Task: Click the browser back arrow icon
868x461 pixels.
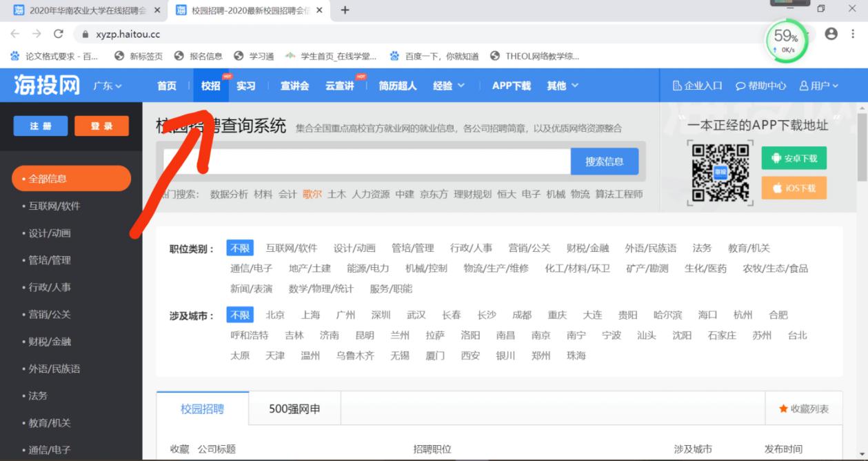Action: pyautogui.click(x=15, y=34)
